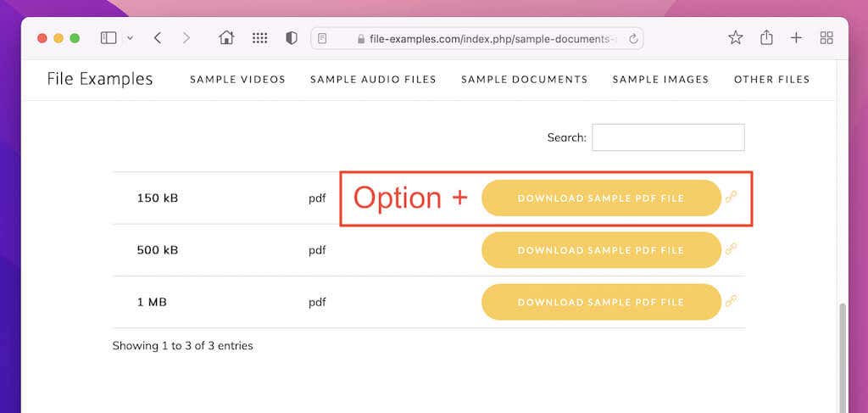Open a new tab with plus icon
The image size is (868, 413).
click(x=796, y=38)
